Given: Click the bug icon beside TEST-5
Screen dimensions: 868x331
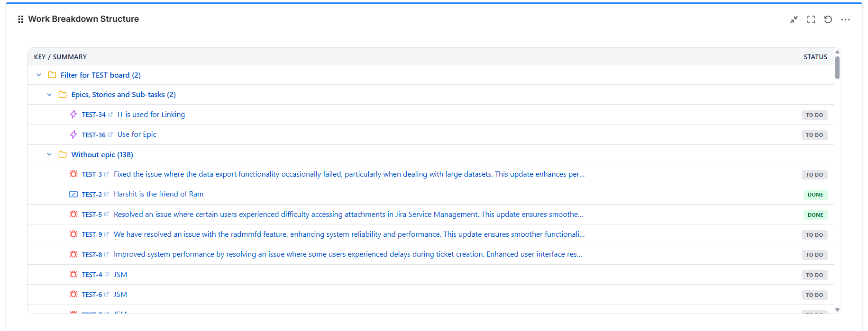Looking at the screenshot, I should pos(73,214).
